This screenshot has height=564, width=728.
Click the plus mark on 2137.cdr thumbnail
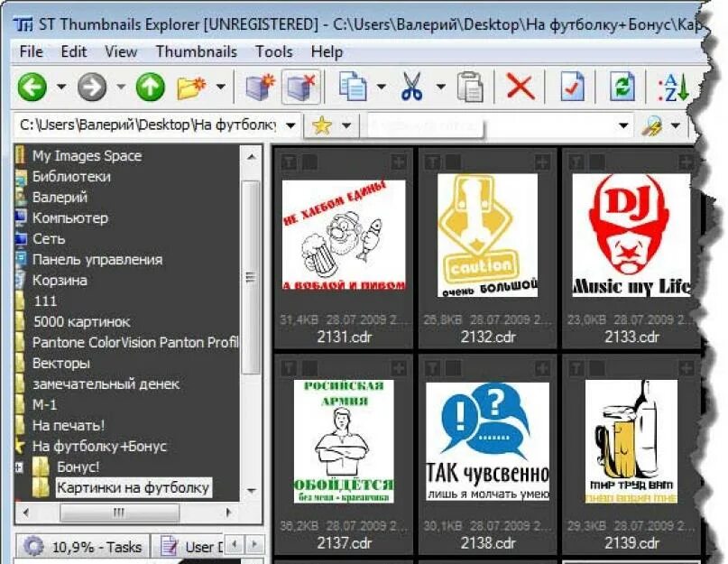click(x=399, y=368)
